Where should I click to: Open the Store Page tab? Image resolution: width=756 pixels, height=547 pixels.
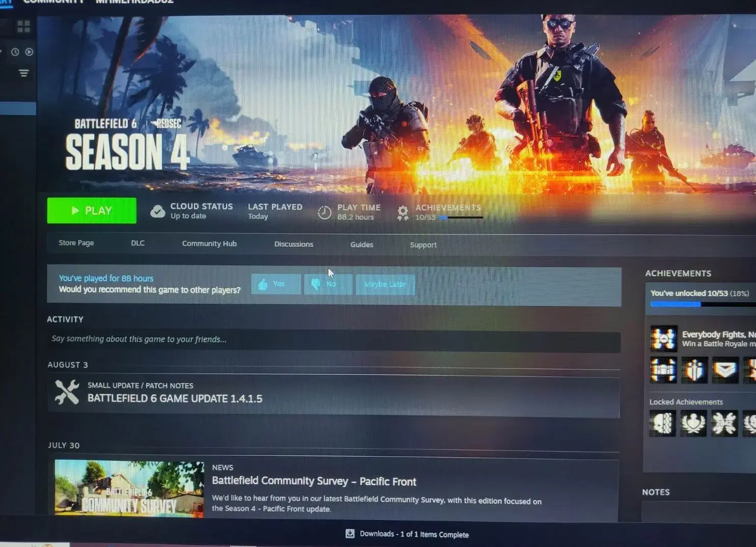[x=76, y=243]
